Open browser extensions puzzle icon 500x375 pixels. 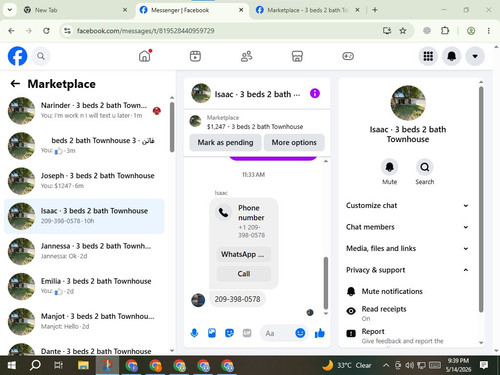[x=445, y=31]
